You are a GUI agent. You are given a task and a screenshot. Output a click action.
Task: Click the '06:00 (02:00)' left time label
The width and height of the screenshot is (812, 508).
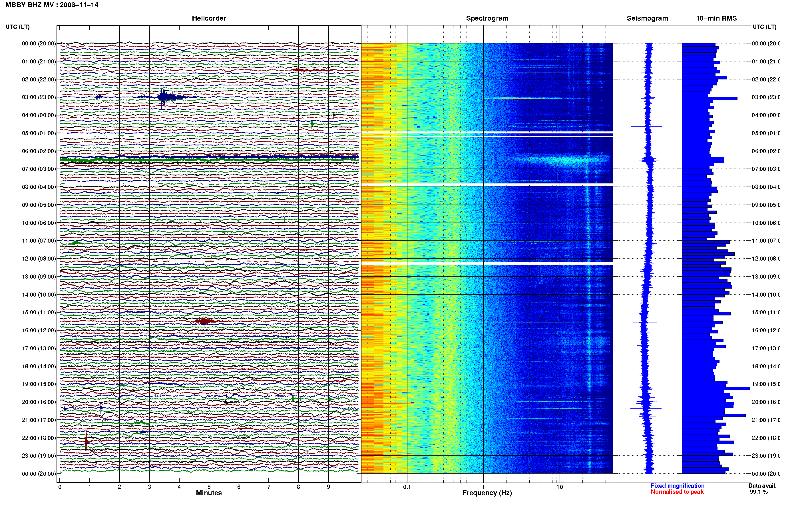[39, 151]
